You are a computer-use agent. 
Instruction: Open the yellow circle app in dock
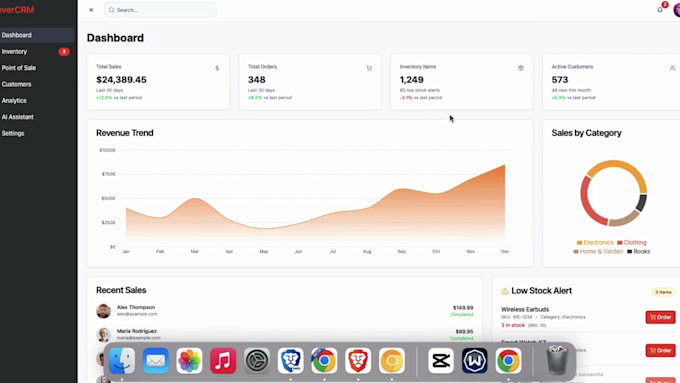click(392, 360)
